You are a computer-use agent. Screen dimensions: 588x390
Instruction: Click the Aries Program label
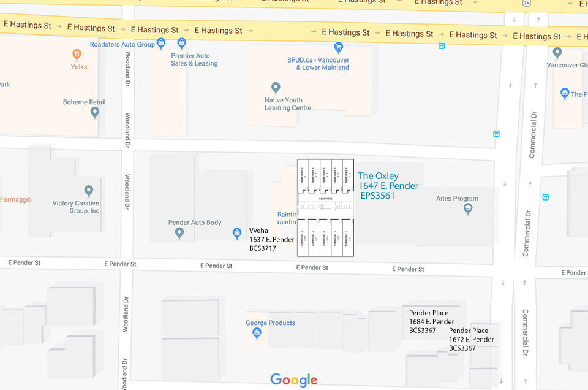457,199
